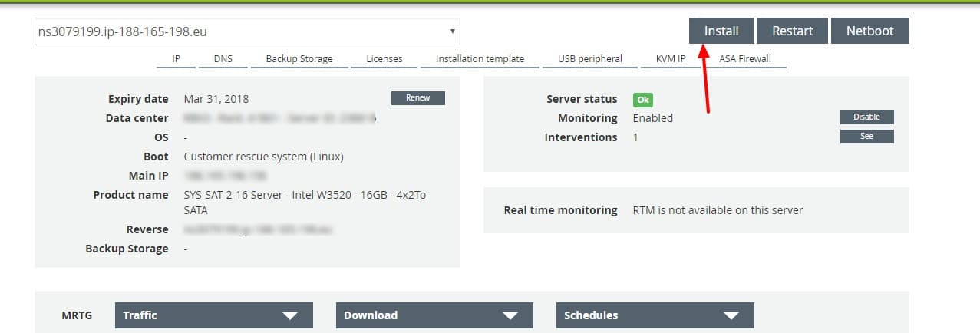Expand the Traffic MRTG dropdown
The image size is (980, 333).
click(x=213, y=315)
